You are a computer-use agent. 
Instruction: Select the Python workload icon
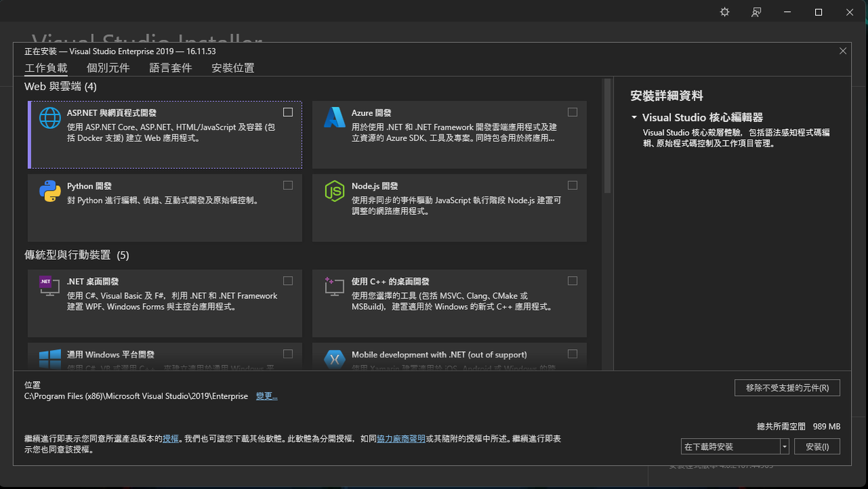click(50, 191)
